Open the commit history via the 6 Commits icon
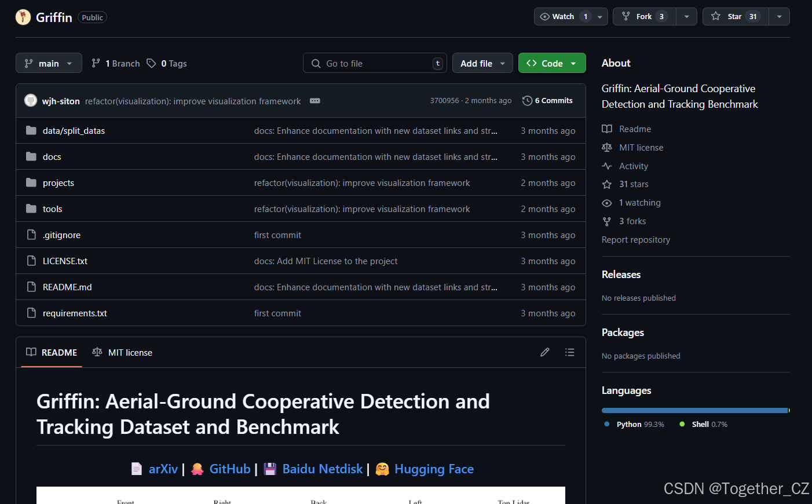Viewport: 812px width, 504px height. click(527, 100)
